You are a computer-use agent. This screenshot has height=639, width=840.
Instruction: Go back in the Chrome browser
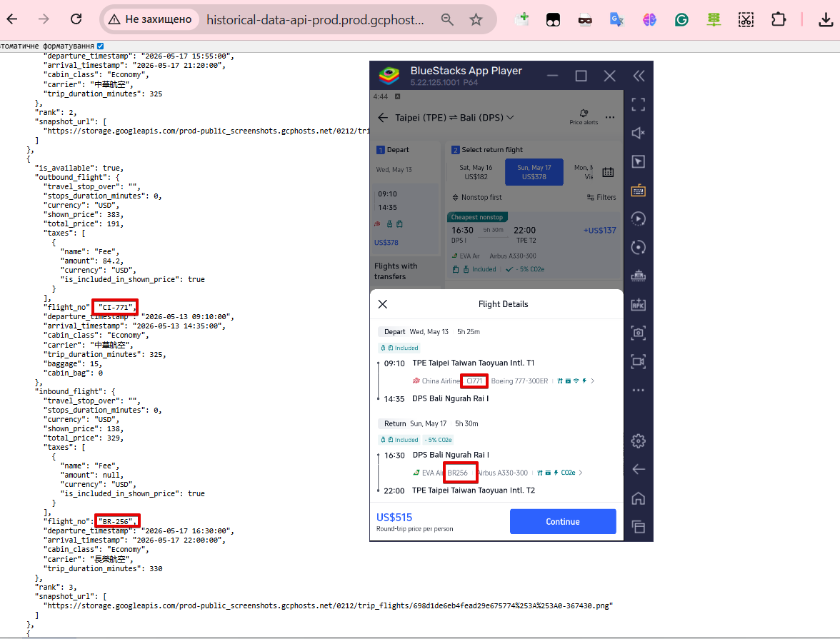tap(11, 19)
